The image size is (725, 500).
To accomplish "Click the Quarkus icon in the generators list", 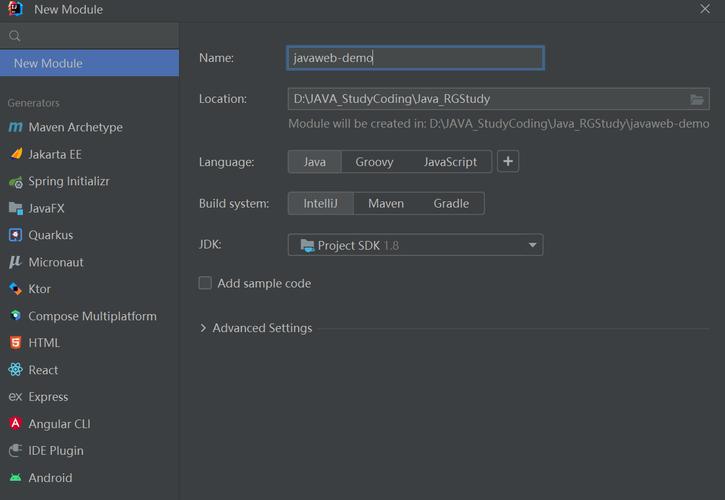I will 15,236.
